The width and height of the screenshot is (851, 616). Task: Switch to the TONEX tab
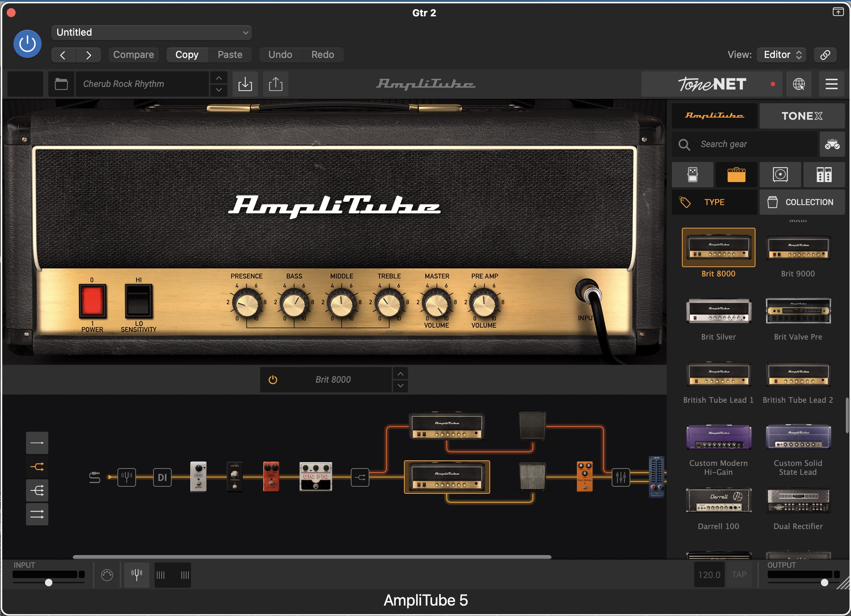802,116
